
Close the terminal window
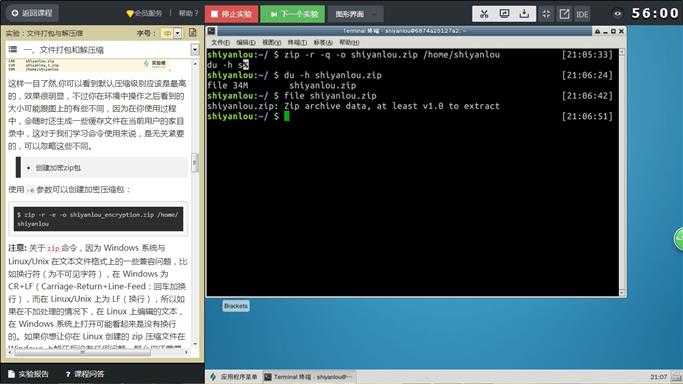click(x=621, y=31)
